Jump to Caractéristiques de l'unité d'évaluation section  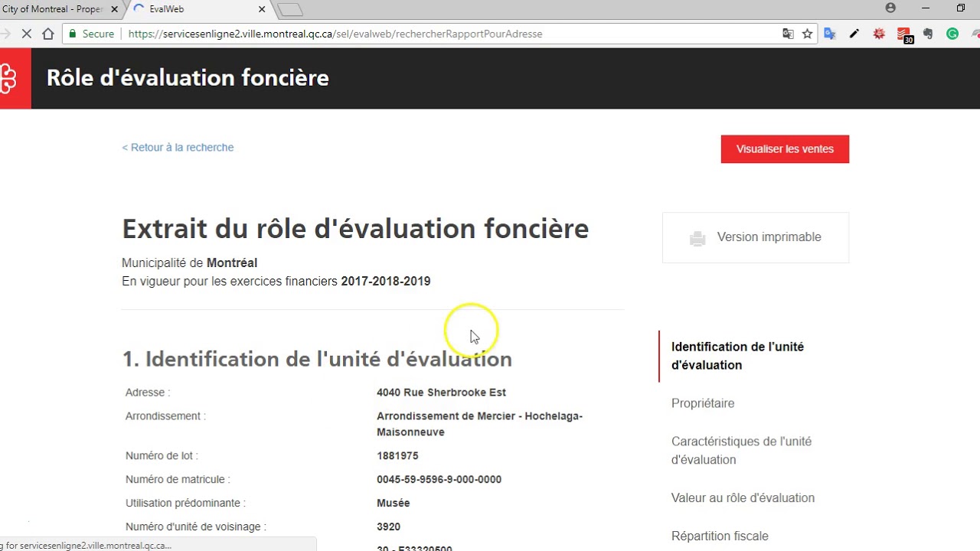pos(741,451)
